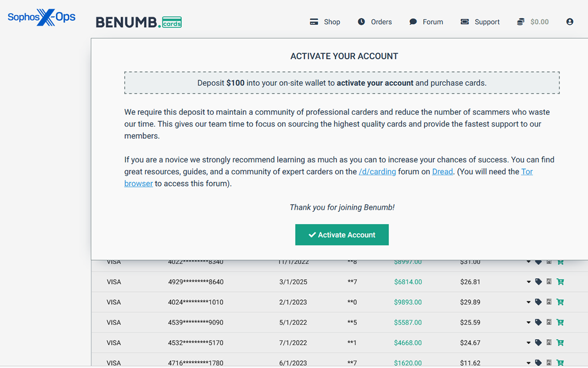Screen dimensions: 588x368
Task: Select card number 4532*********5170
Action: coord(196,342)
